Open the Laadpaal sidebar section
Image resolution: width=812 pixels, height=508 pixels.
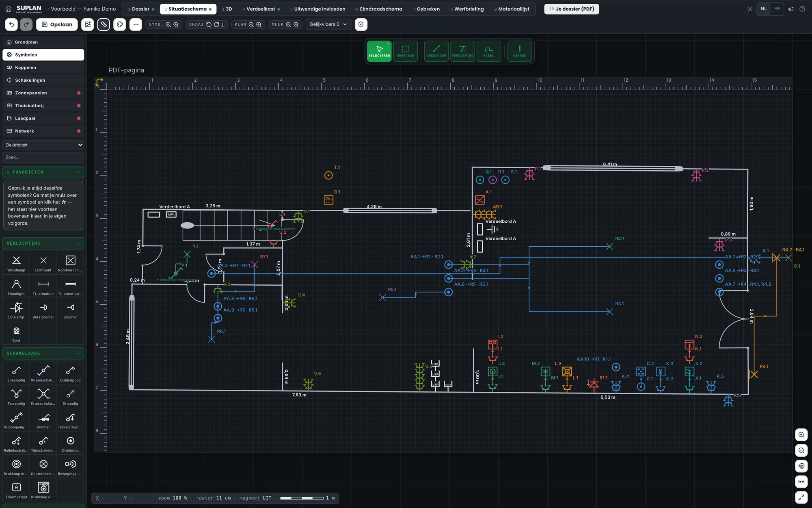43,118
